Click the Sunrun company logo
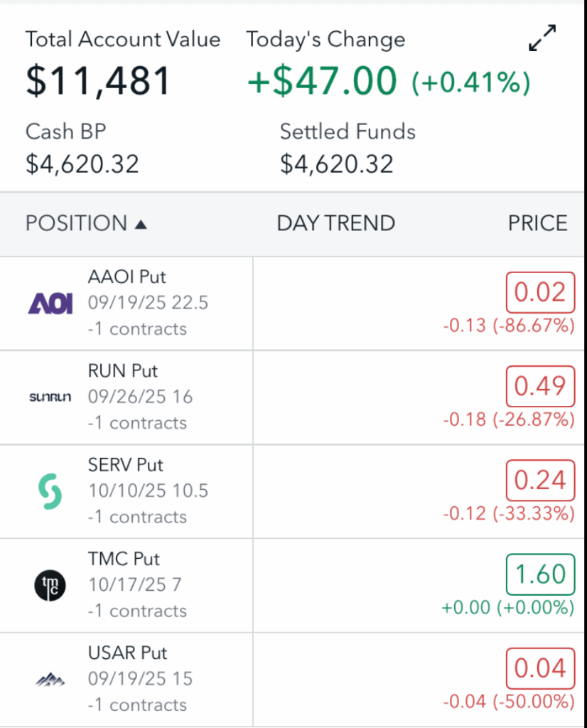 click(x=50, y=397)
